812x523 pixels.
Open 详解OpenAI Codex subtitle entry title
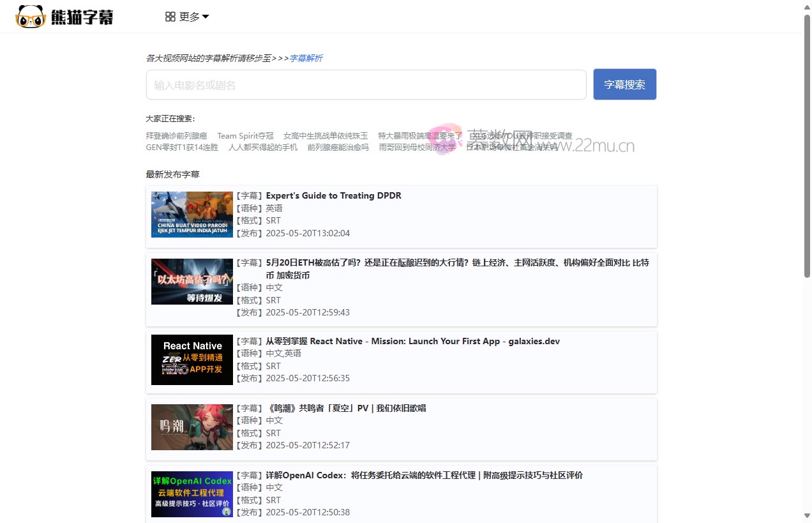point(424,475)
